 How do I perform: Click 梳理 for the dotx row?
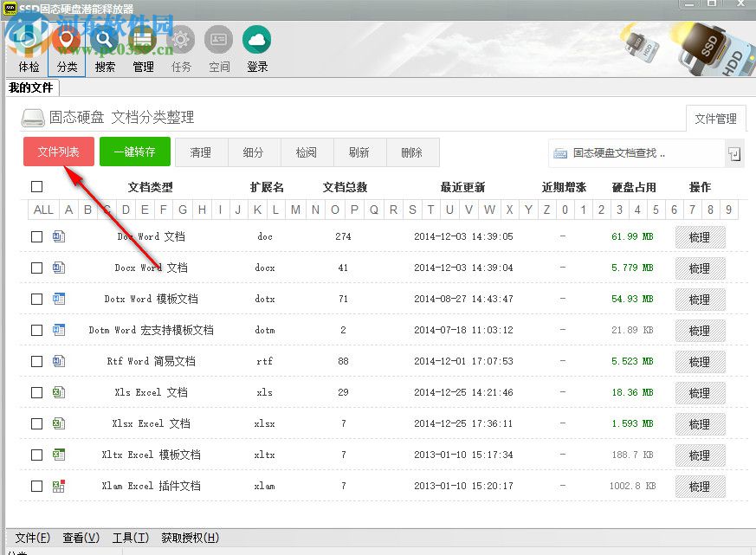tap(700, 300)
